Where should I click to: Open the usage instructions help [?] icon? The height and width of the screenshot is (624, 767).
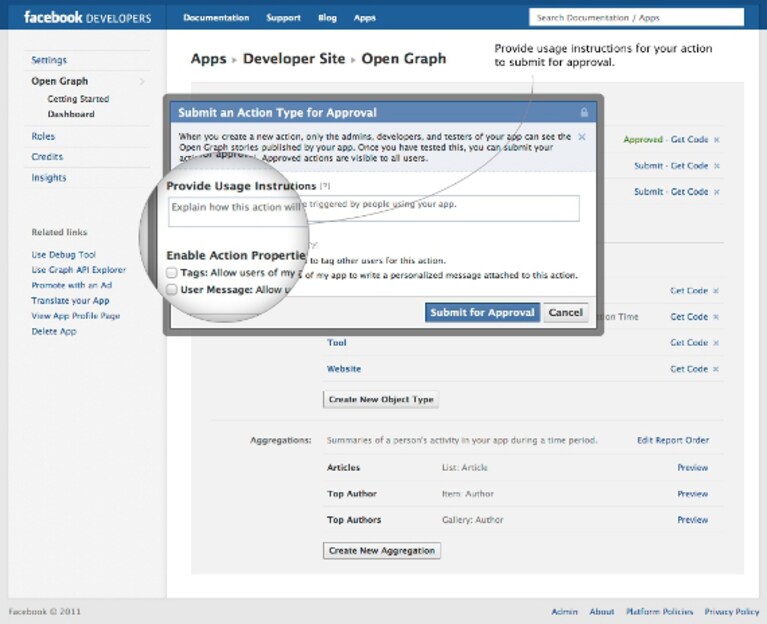click(325, 186)
